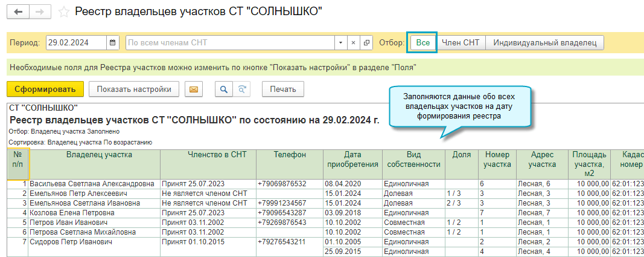Select the cell "Емельянов Петр Алексеевич"
644x257 pixels.
[x=94, y=194]
